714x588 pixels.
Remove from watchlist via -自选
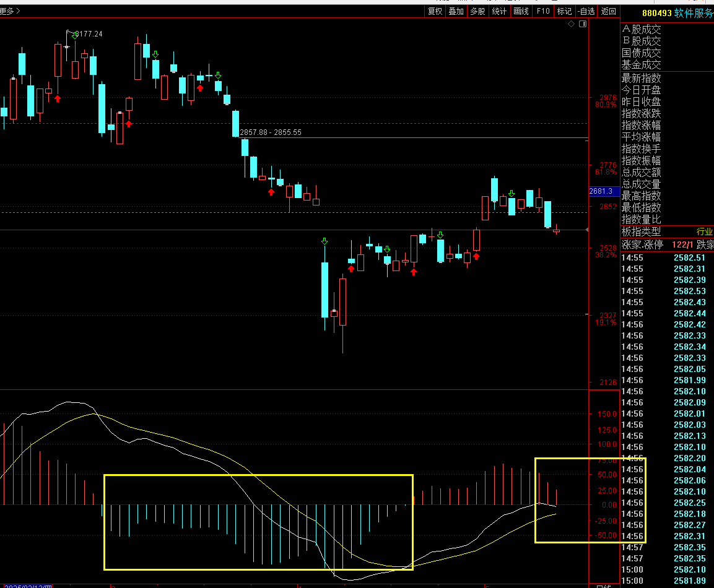(x=586, y=11)
